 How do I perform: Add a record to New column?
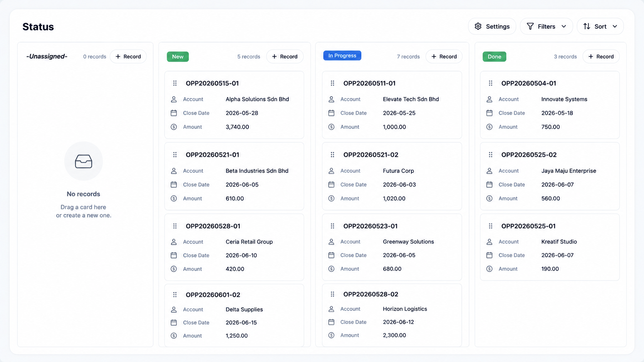tap(285, 57)
